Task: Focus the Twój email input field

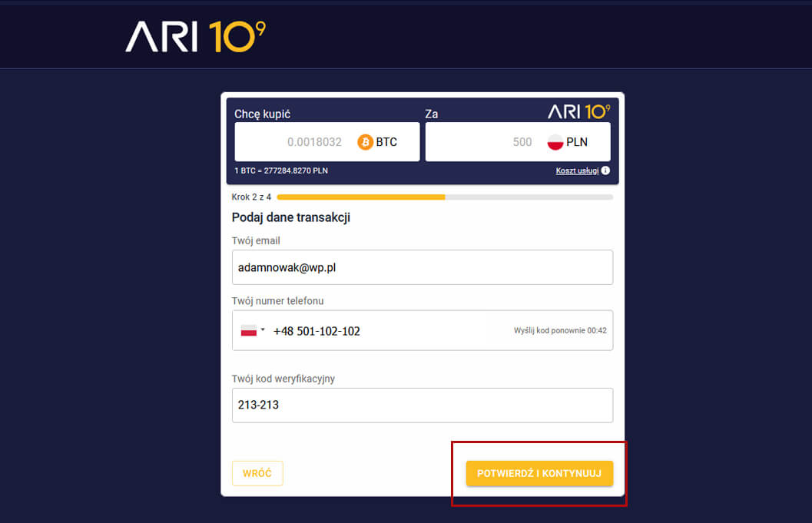Action: point(422,267)
